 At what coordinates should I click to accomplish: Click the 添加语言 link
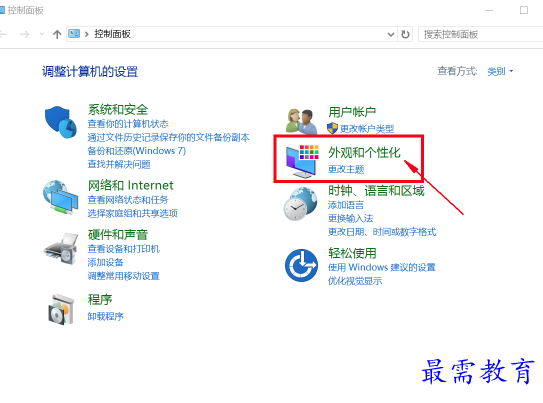346,205
